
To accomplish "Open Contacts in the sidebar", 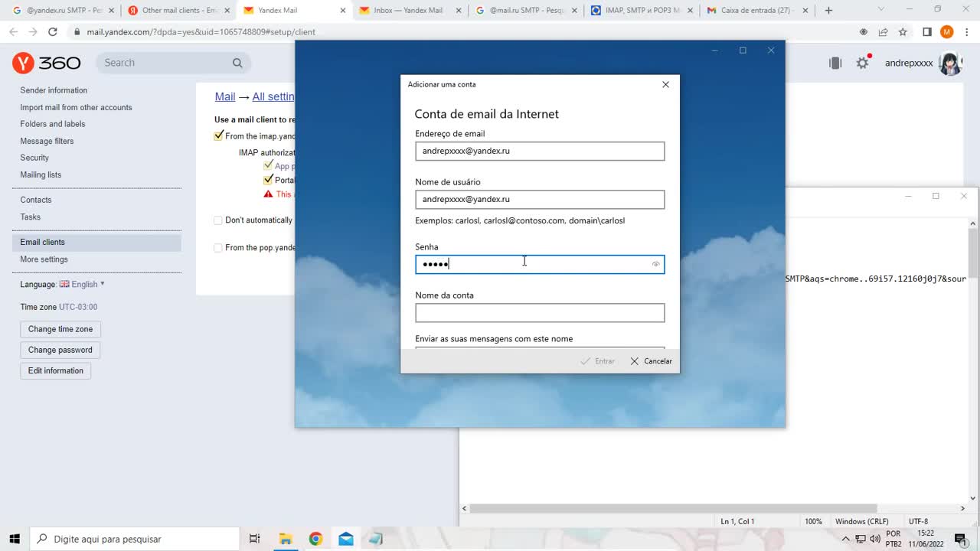I will [36, 200].
